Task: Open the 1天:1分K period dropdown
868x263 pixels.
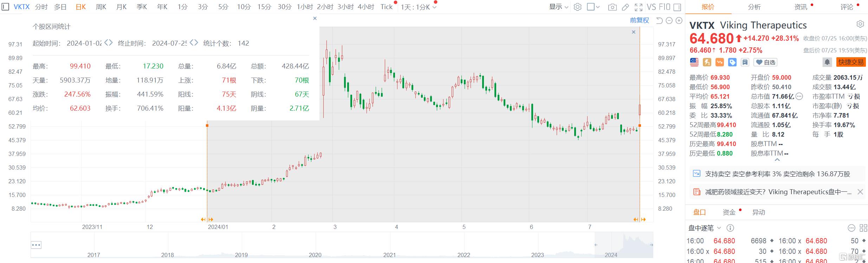Action: point(419,7)
